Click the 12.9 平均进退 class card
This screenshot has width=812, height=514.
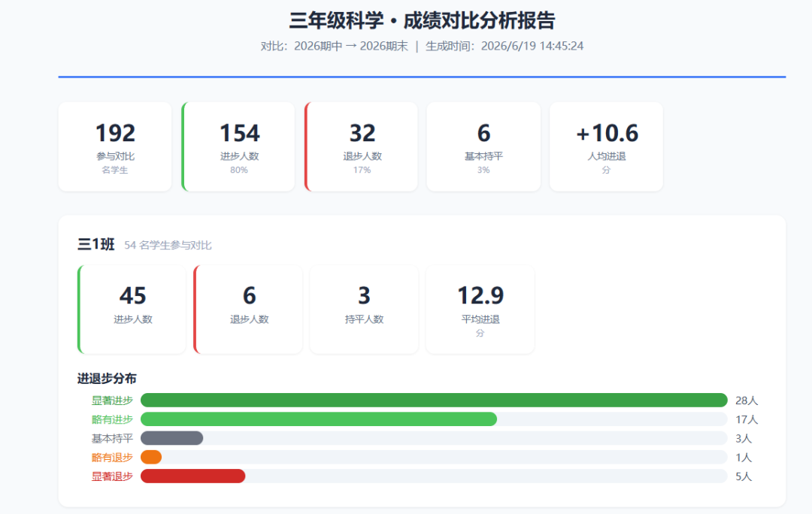pyautogui.click(x=480, y=310)
